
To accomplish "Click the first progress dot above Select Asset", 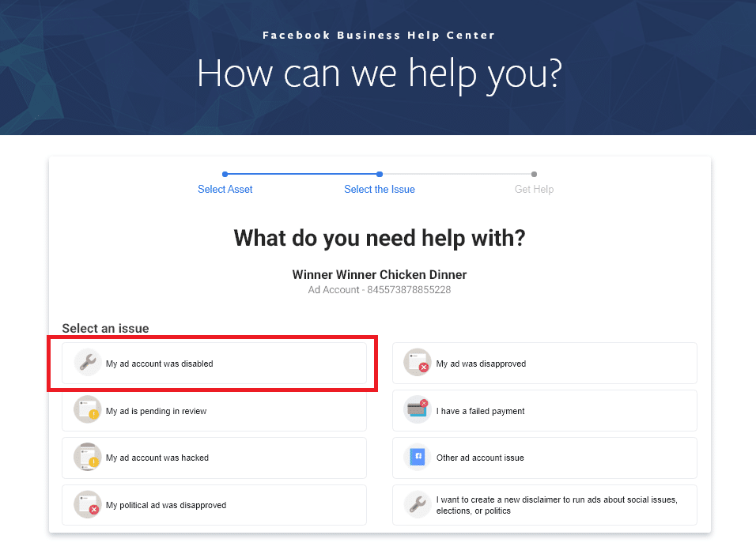I will pyautogui.click(x=225, y=174).
